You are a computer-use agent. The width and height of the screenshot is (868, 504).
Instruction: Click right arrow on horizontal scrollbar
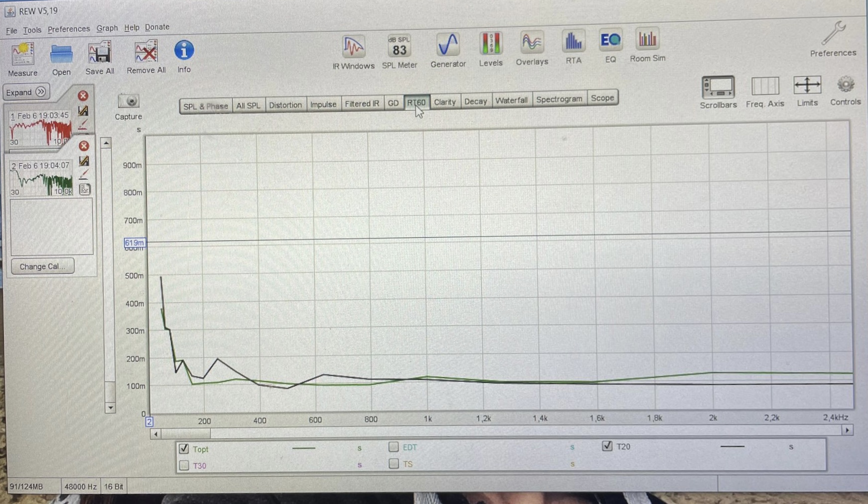click(847, 430)
